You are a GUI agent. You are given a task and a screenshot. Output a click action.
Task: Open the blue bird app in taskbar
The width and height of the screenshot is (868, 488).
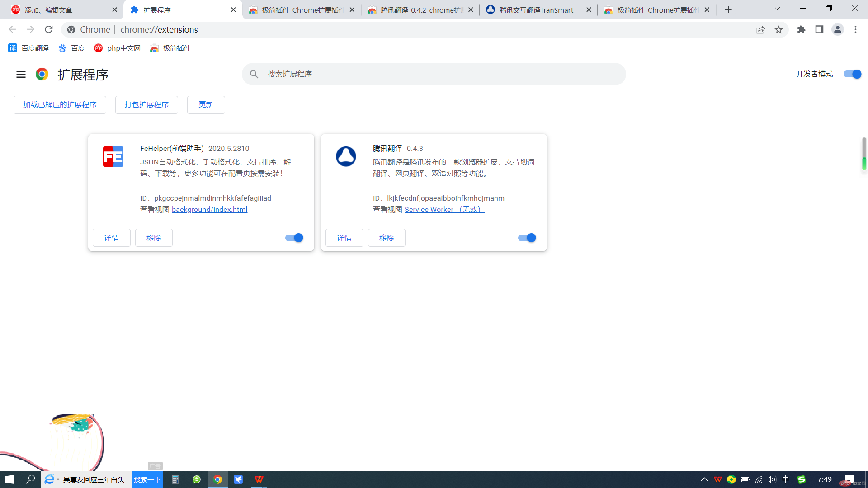(238, 479)
